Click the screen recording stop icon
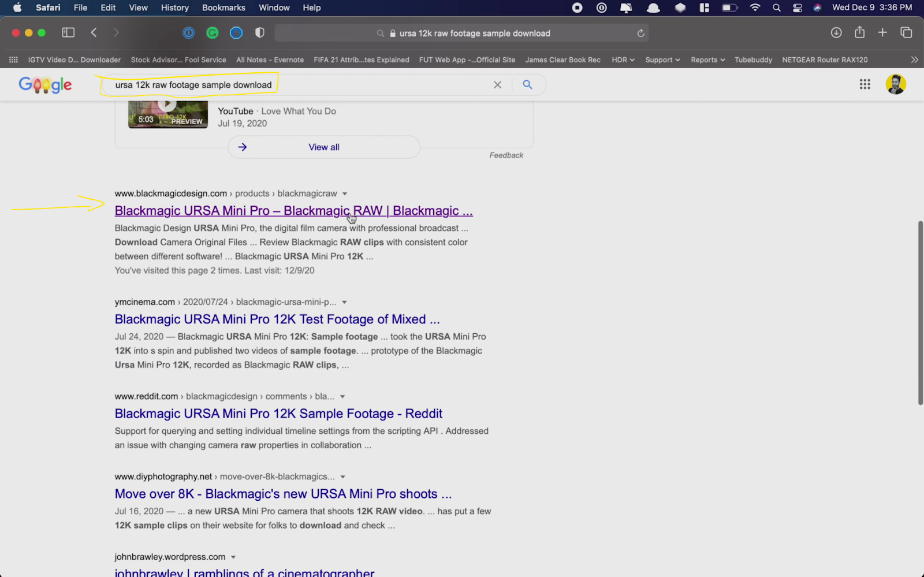The width and height of the screenshot is (924, 577). coord(577,8)
